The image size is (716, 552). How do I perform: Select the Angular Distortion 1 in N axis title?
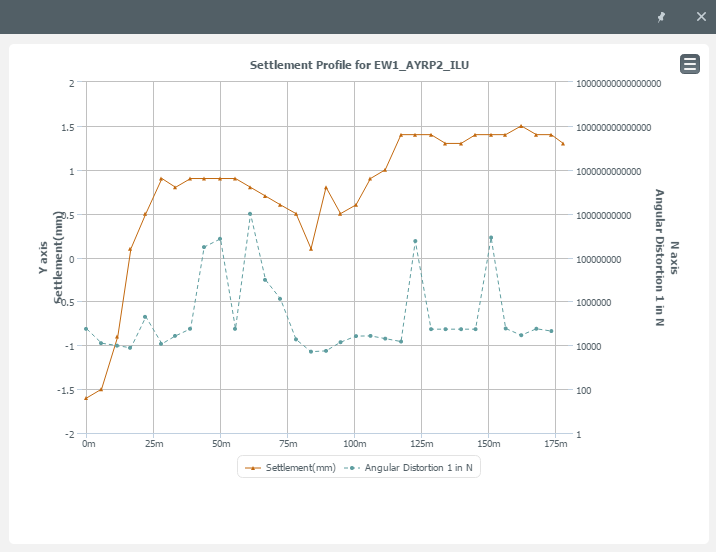tap(659, 258)
